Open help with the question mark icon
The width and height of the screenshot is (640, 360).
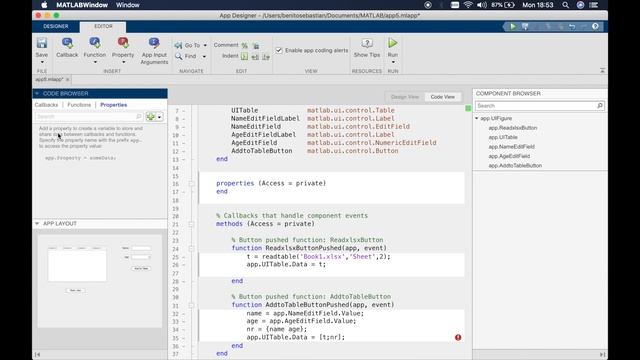(x=595, y=27)
